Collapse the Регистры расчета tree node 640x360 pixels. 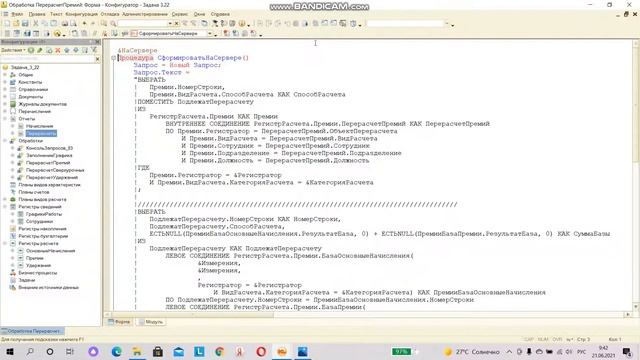[5, 244]
